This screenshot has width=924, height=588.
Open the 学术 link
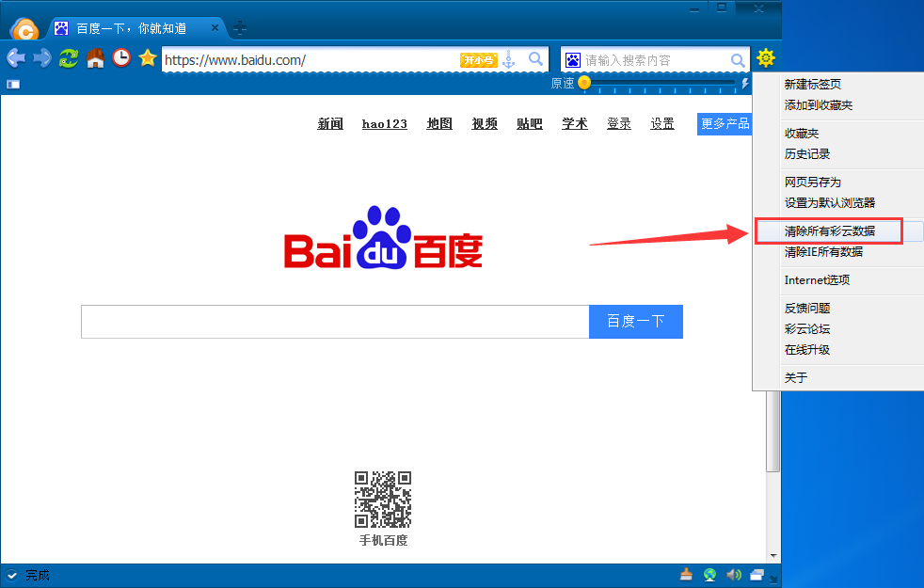tap(575, 124)
